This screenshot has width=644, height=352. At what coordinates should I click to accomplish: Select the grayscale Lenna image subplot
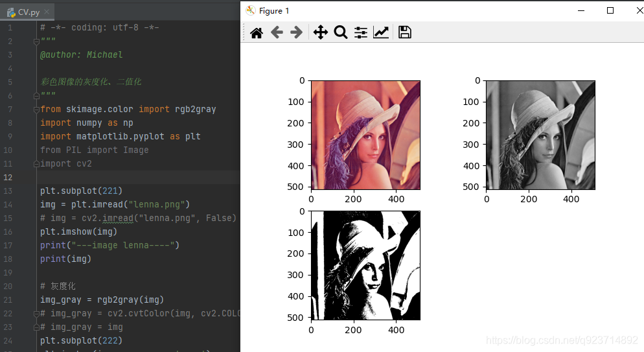click(540, 135)
